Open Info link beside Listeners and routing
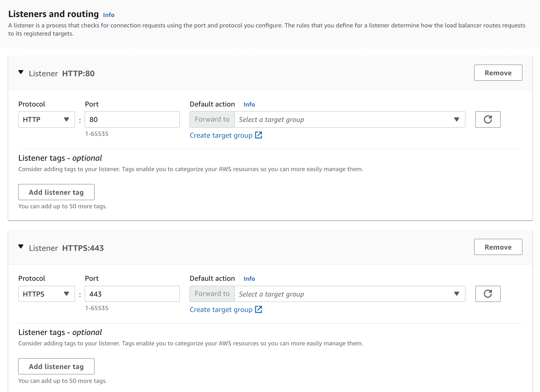This screenshot has height=392, width=540. (109, 15)
